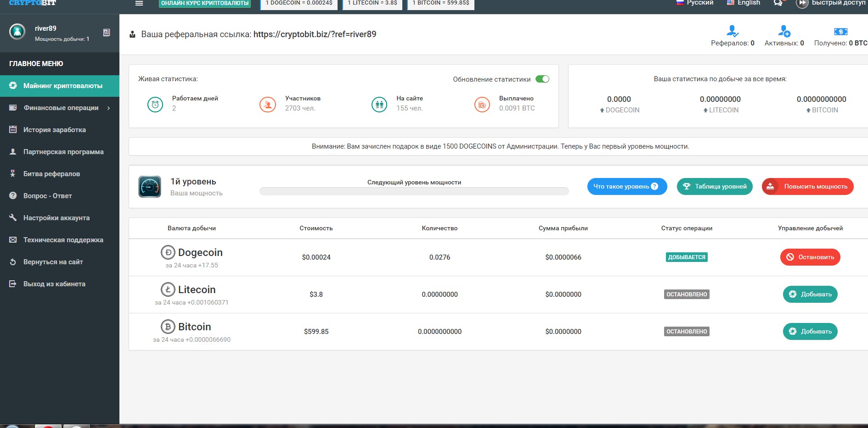Click the hamburger menu icon in top bar
Screen dimensions: 868x428
point(139,3)
